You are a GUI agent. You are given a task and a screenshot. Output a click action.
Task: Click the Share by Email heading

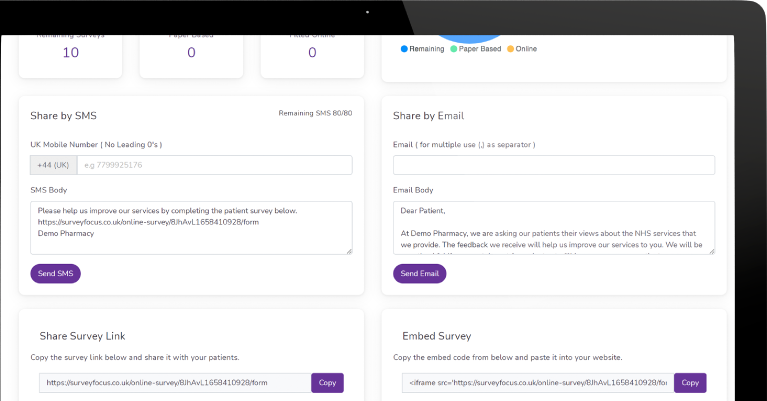click(429, 116)
